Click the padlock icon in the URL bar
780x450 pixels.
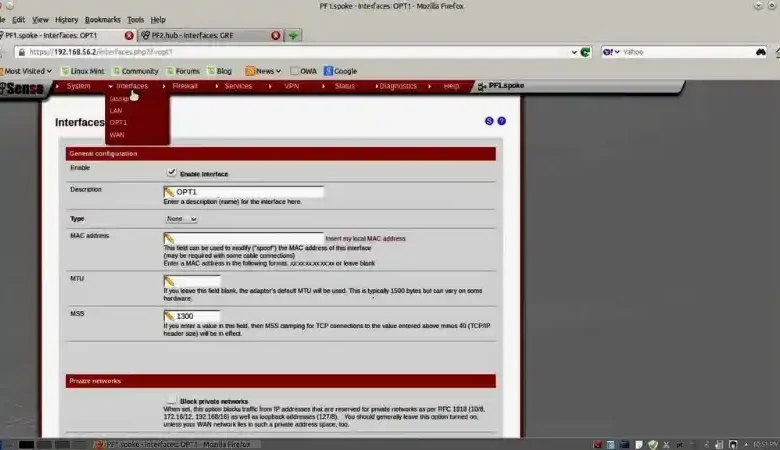[21, 52]
